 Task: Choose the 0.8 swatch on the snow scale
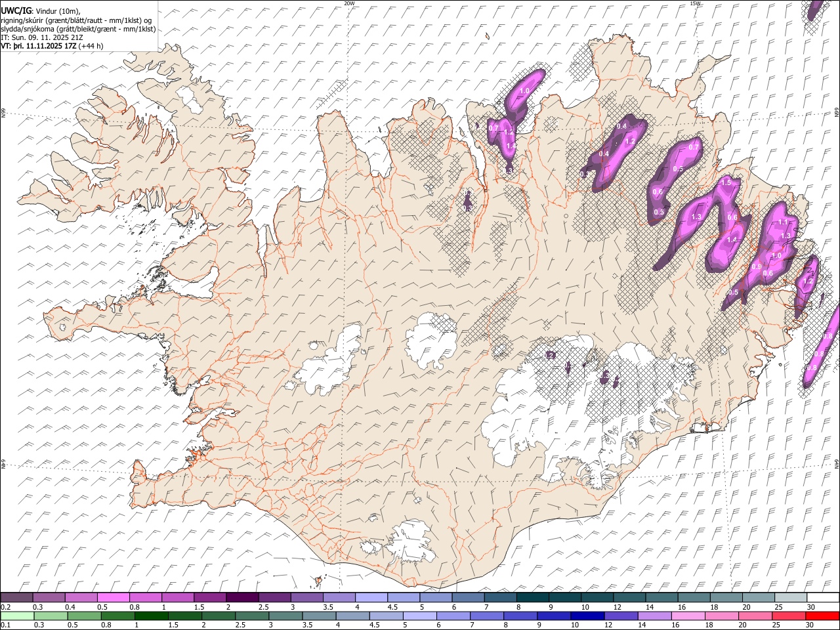(146, 598)
